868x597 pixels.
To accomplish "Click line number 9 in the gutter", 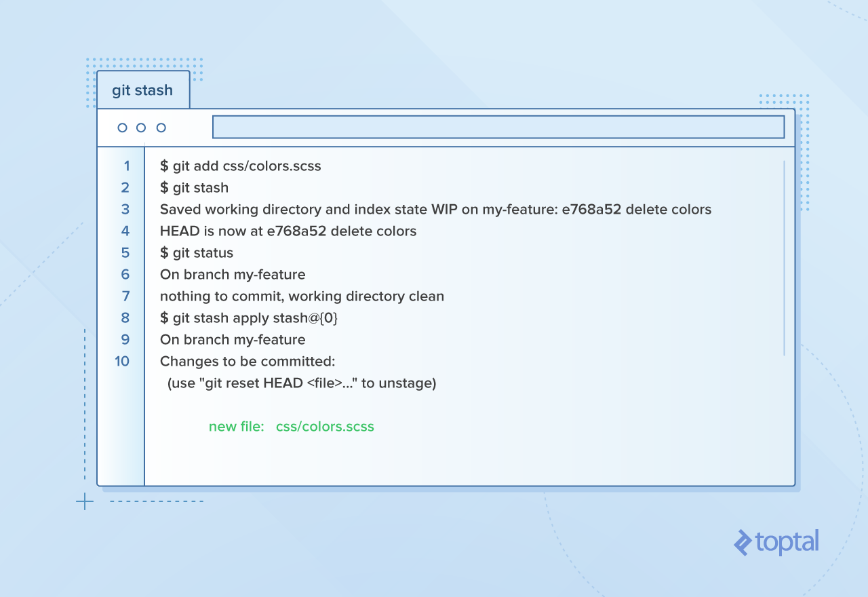I will 125,339.
